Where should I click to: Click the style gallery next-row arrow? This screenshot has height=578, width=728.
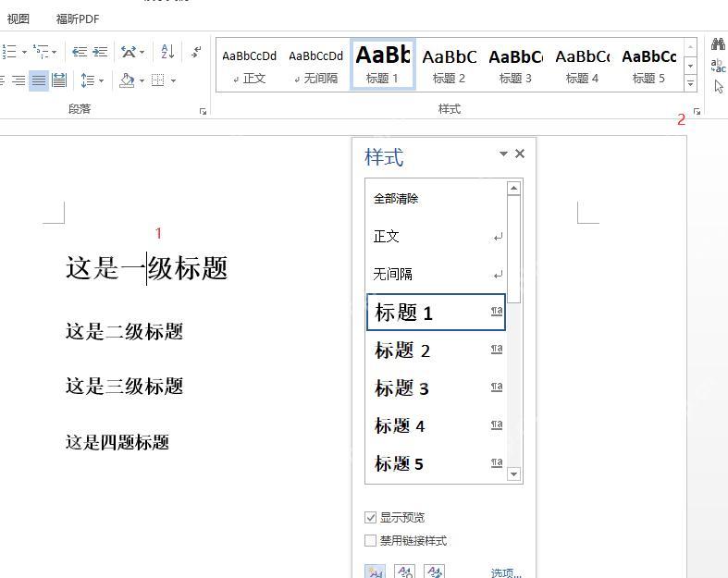[x=690, y=66]
